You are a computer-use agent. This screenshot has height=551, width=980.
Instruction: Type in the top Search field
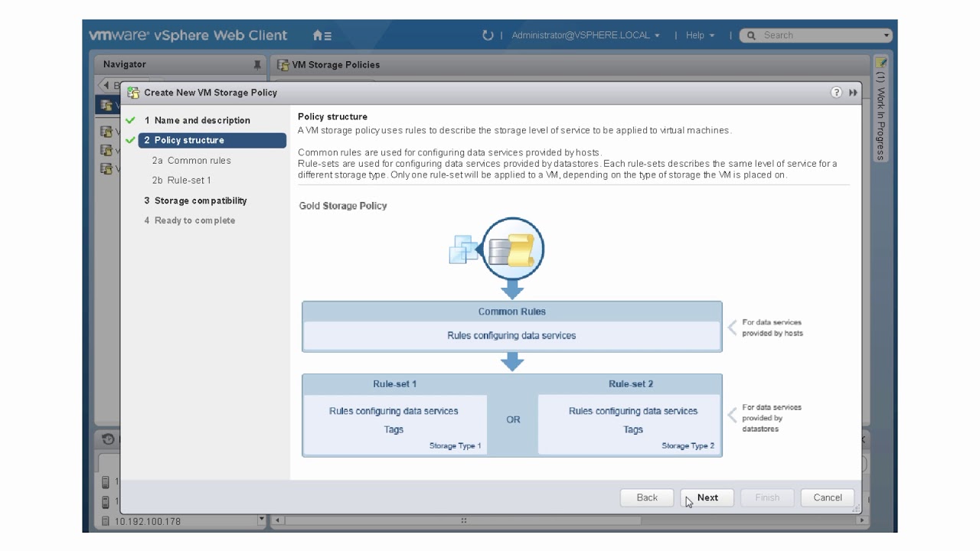[x=819, y=35]
